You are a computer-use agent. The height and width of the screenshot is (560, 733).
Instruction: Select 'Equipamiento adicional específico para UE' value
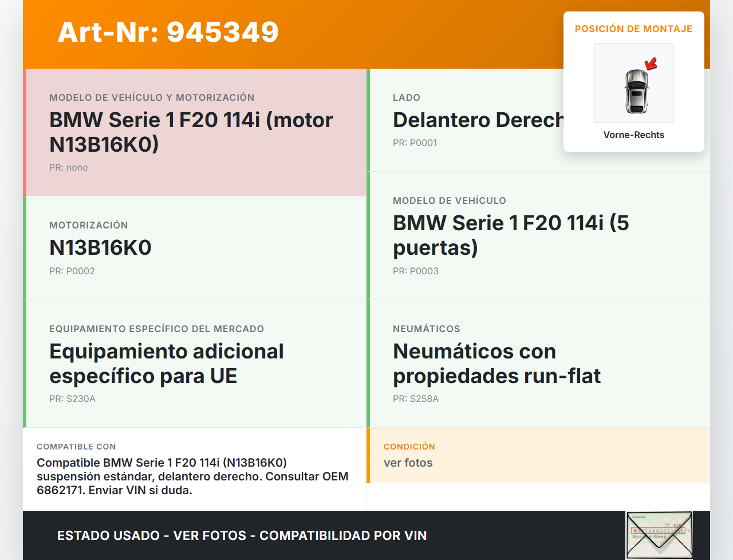click(167, 364)
